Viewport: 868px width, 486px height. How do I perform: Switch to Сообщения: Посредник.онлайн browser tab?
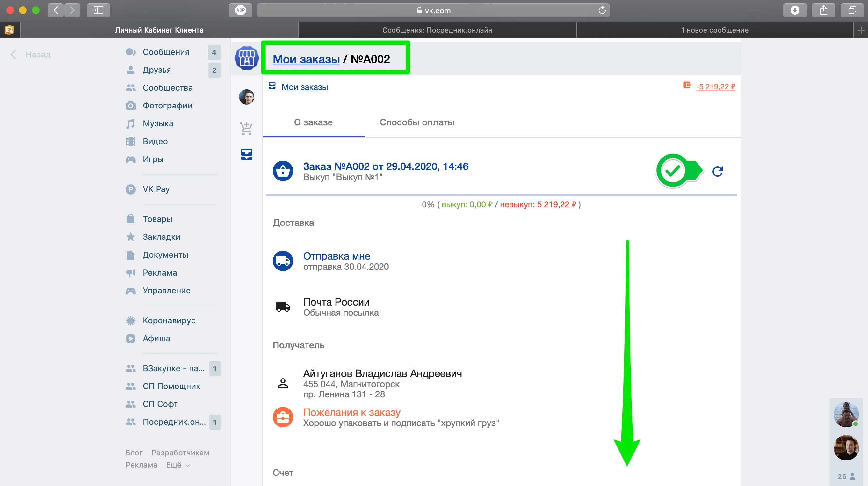[437, 30]
